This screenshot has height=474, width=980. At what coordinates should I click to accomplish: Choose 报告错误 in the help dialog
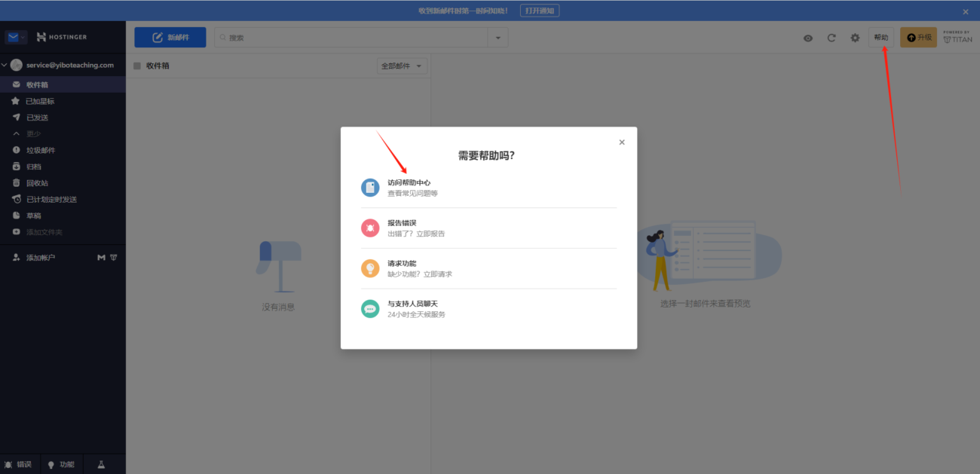pyautogui.click(x=488, y=228)
